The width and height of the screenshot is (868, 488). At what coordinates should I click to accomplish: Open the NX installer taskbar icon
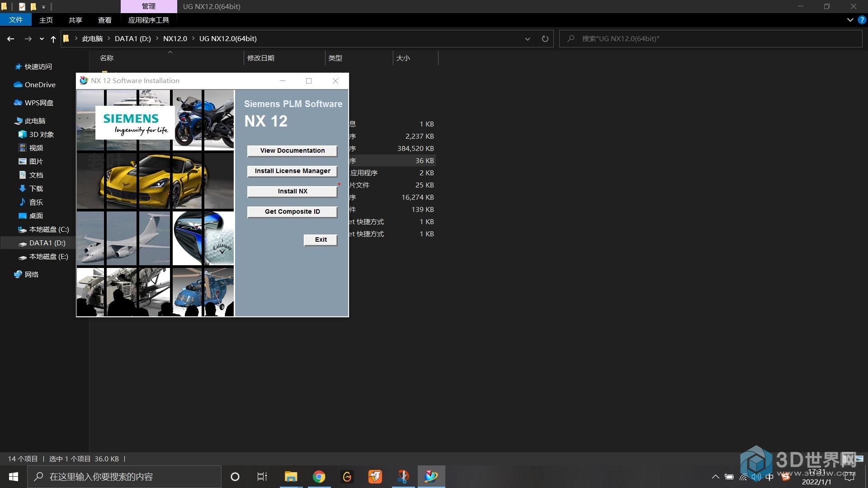coord(431,477)
